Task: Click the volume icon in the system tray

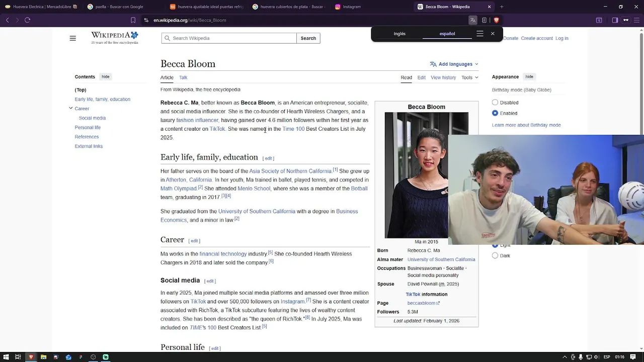Action: pos(597,357)
